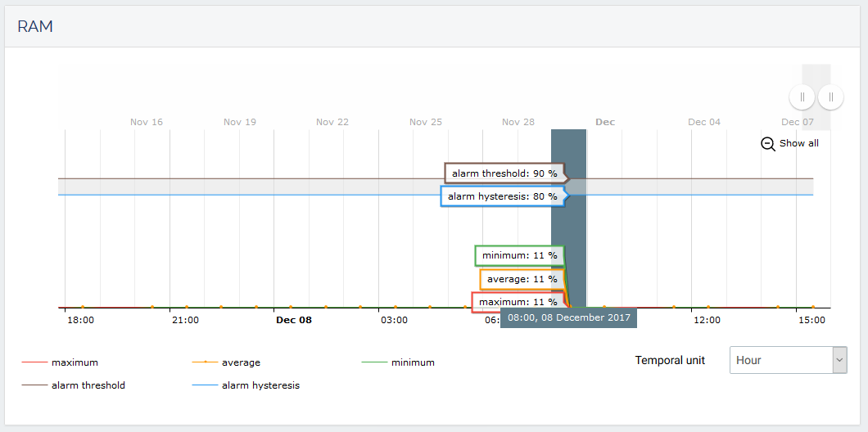
Task: Hide the alarm hysteresis series via legend
Action: 260,385
